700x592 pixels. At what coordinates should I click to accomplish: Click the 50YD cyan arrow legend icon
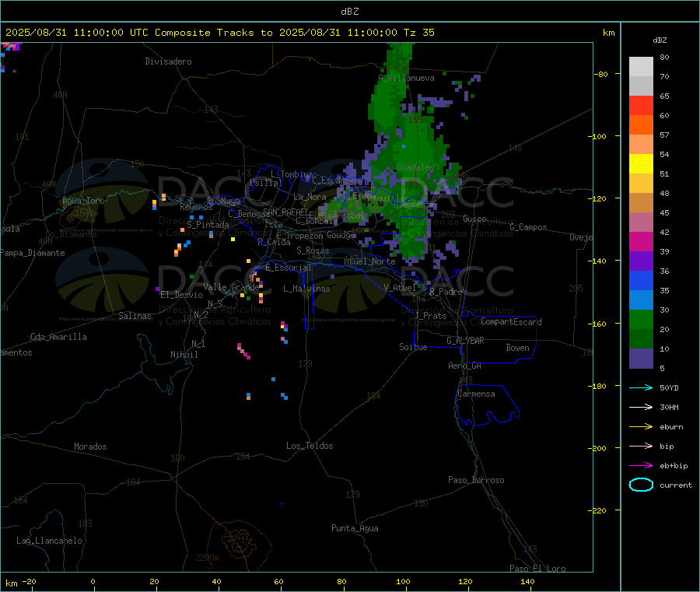641,387
